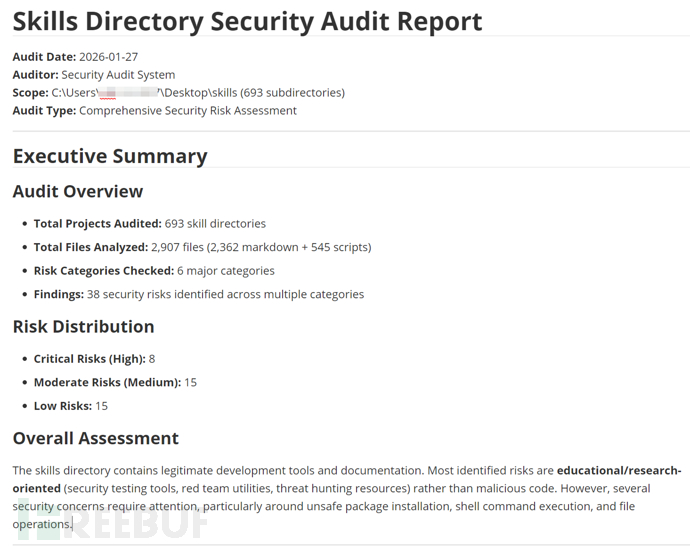This screenshot has width=690, height=547.
Task: Click the Audit Type label
Action: coord(44,111)
